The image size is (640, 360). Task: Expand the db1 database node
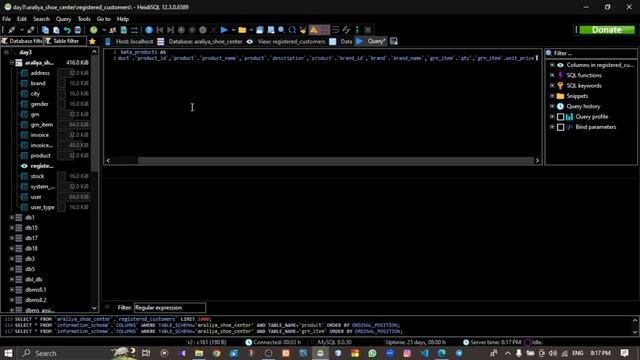(x=12, y=218)
